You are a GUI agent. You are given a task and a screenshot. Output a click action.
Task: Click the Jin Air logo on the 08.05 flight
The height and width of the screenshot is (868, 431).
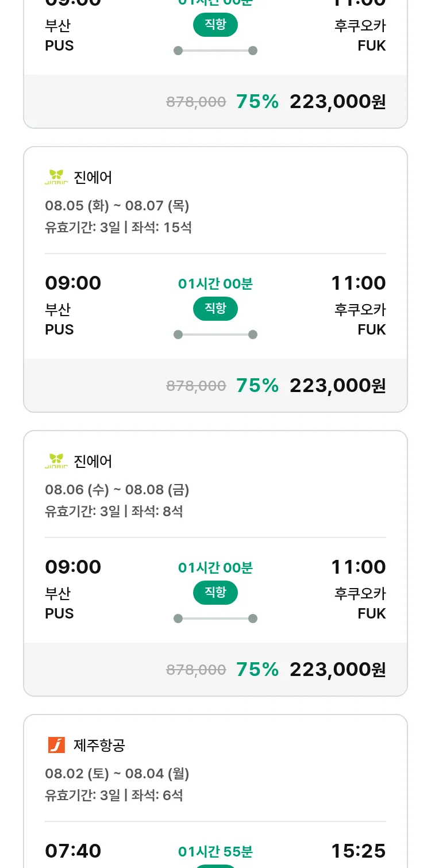click(x=56, y=177)
